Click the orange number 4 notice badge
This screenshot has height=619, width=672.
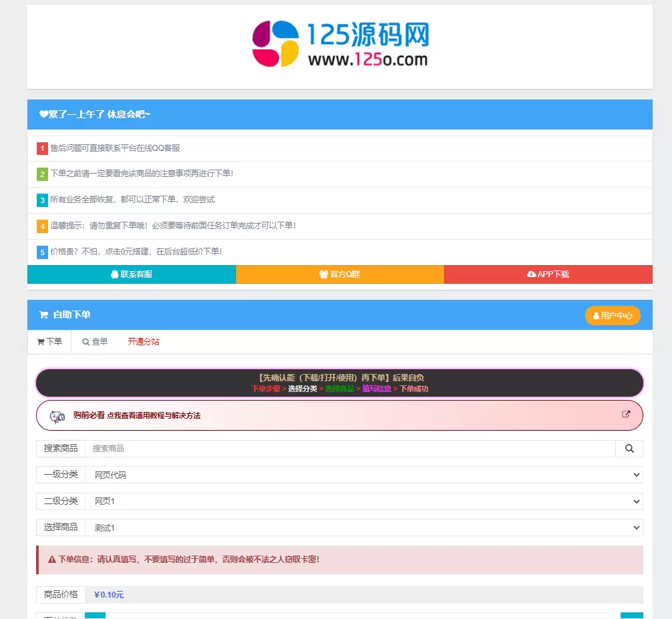point(42,226)
